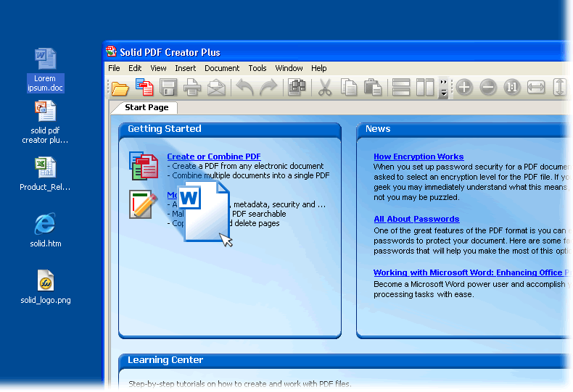The width and height of the screenshot is (573, 392).
Task: Open the Insert menu
Action: [x=185, y=68]
